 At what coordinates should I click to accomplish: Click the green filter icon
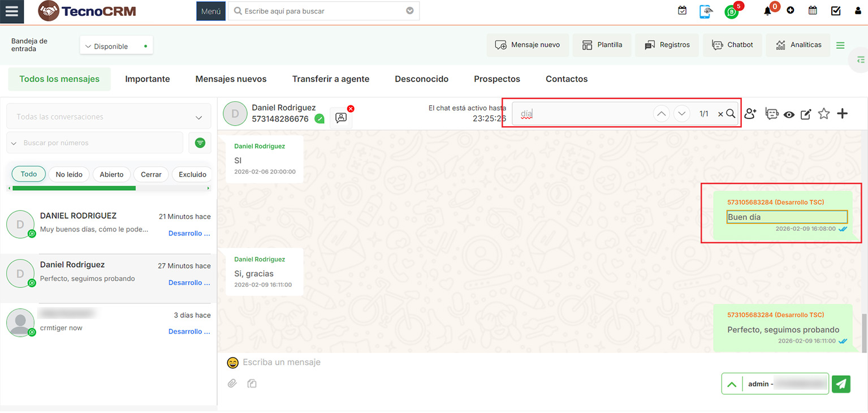click(x=200, y=143)
